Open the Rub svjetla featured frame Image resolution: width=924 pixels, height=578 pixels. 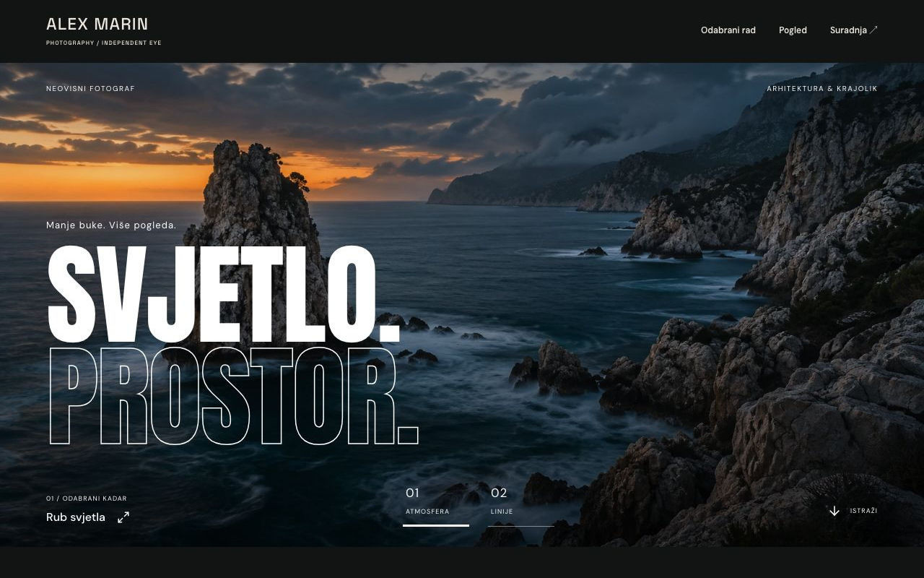pos(87,517)
